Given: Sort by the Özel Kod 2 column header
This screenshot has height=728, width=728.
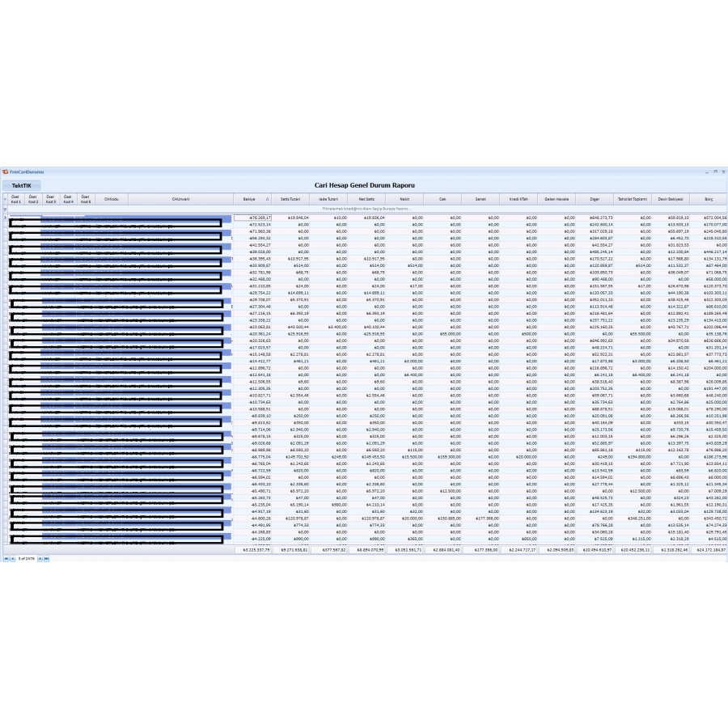Looking at the screenshot, I should pos(33,199).
